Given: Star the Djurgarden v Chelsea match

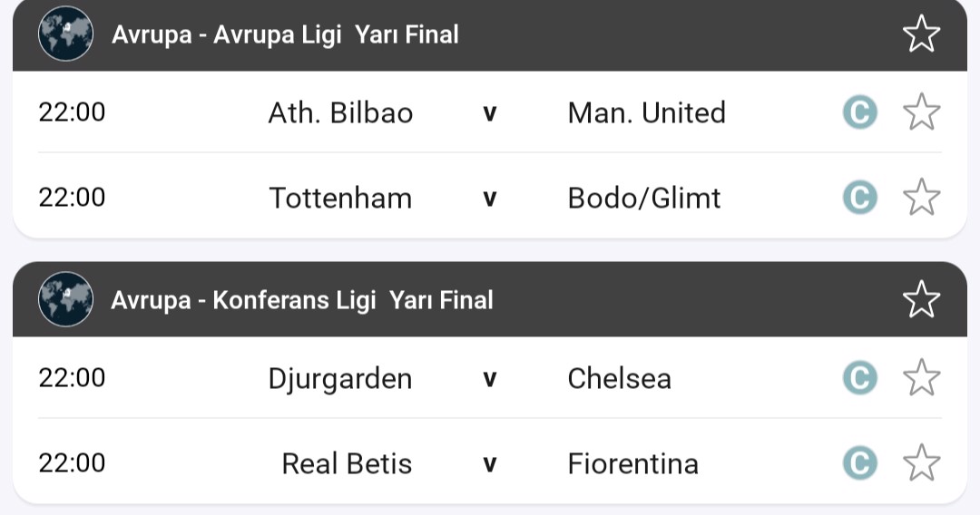Looking at the screenshot, I should [921, 377].
